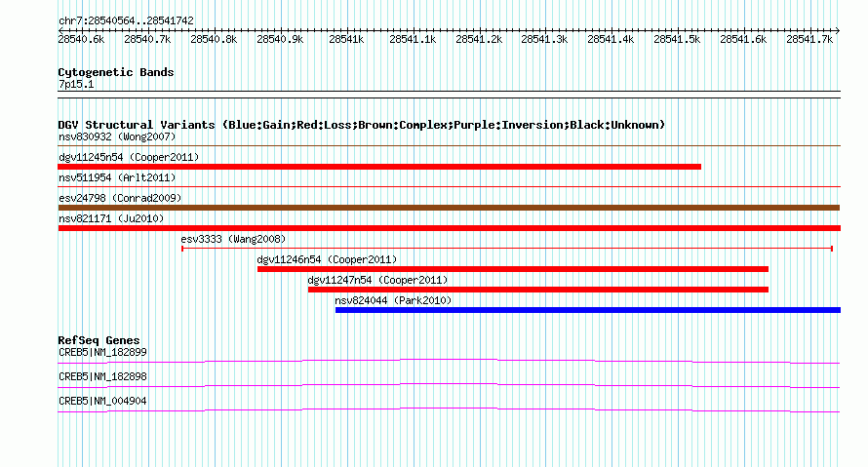The width and height of the screenshot is (868, 467).
Task: Click the 28540.7k ruler tick label
Action: coord(147,39)
